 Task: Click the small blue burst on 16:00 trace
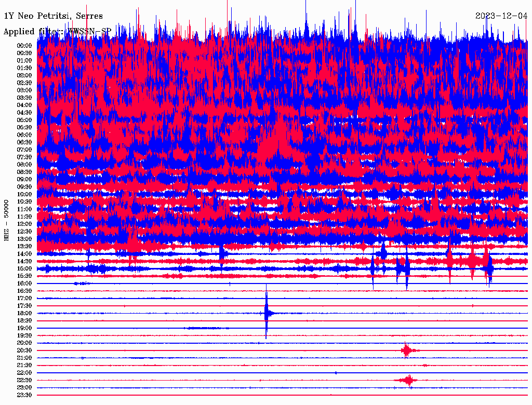(x=82, y=283)
